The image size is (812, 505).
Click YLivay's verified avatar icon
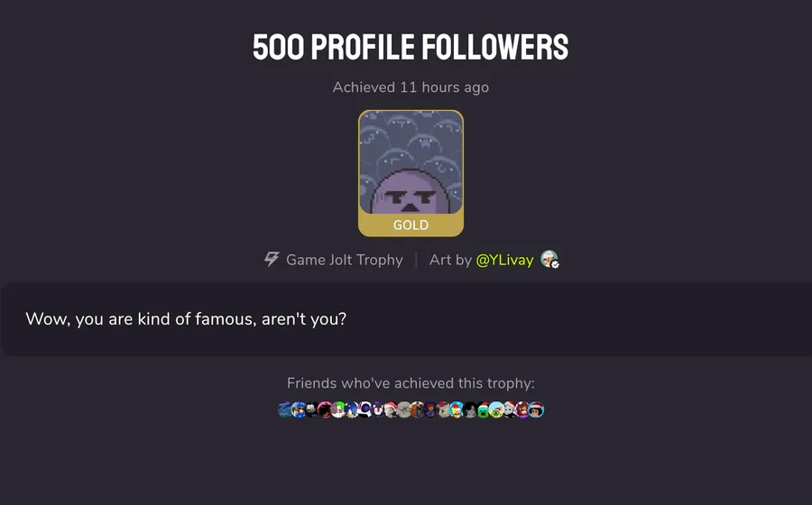tap(549, 259)
